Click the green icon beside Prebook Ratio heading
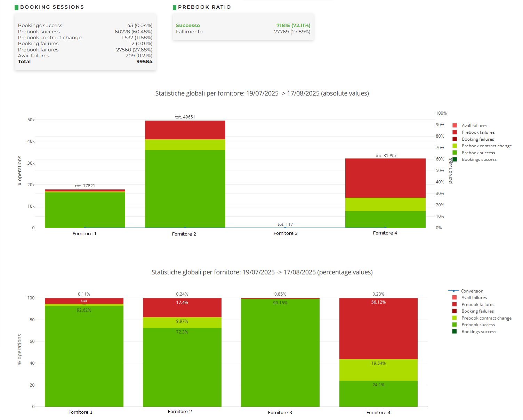Viewport: 523px width, 420px height. tap(175, 7)
